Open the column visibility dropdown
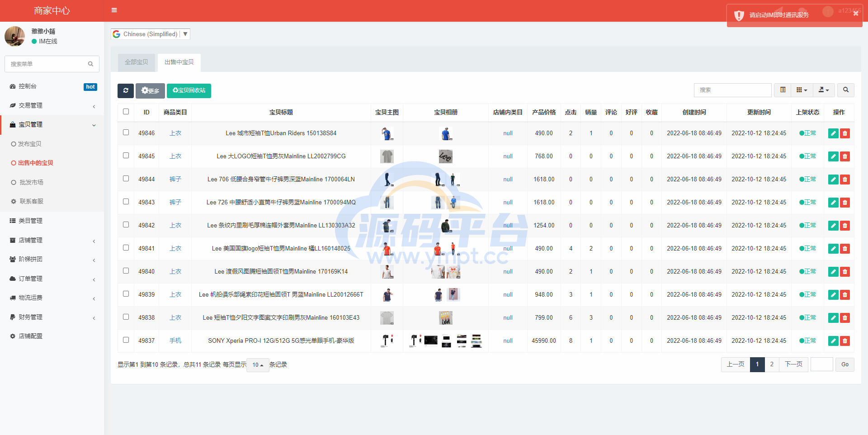 (802, 90)
